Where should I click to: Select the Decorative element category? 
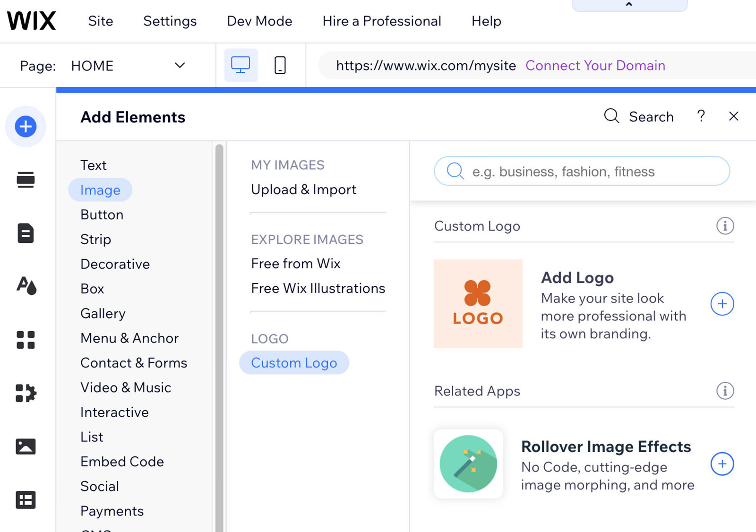point(115,264)
